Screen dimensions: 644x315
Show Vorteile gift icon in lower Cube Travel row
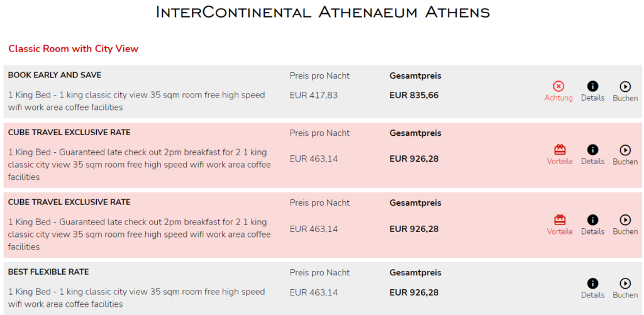pos(560,220)
